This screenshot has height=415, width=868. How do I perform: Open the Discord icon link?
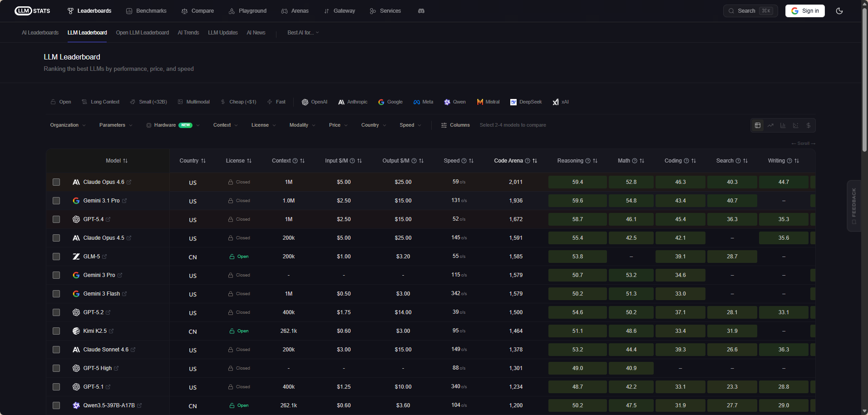(421, 11)
